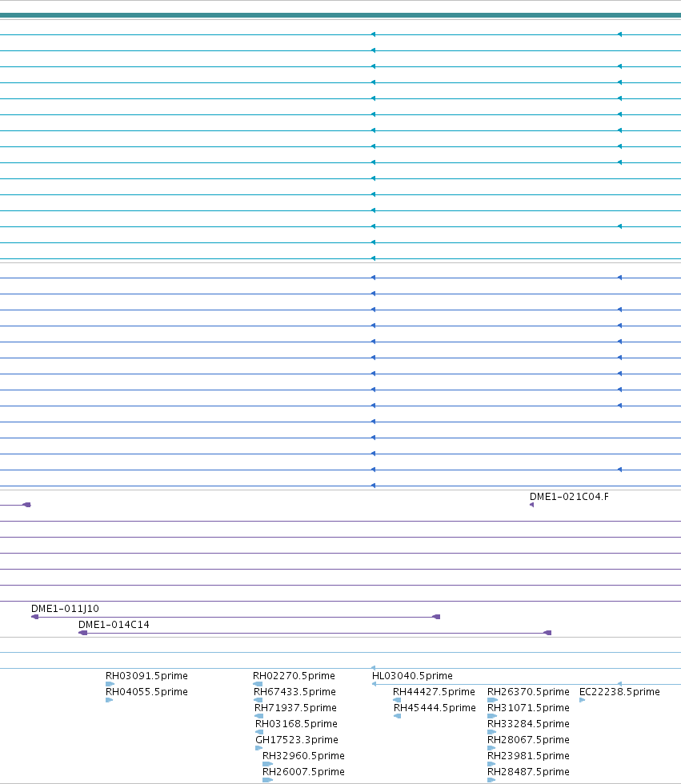Click the EC22238.5prime label

[619, 691]
